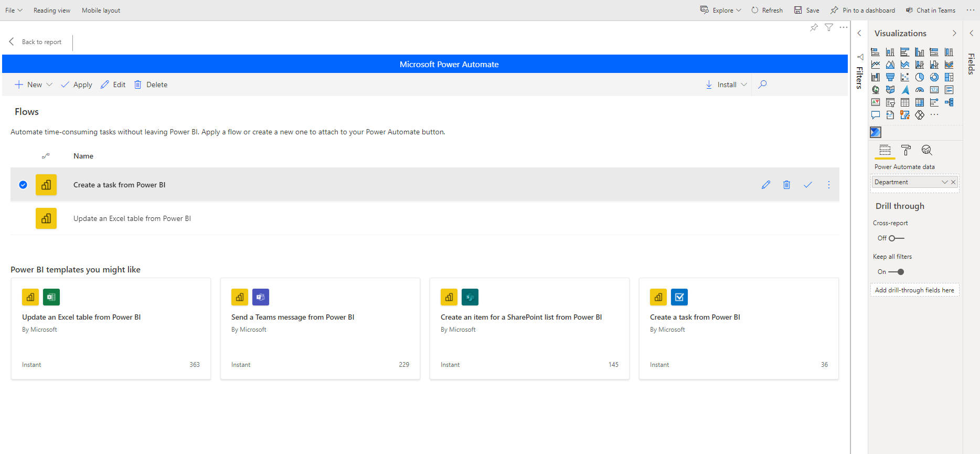
Task: Open Chat in Teams
Action: click(x=931, y=10)
